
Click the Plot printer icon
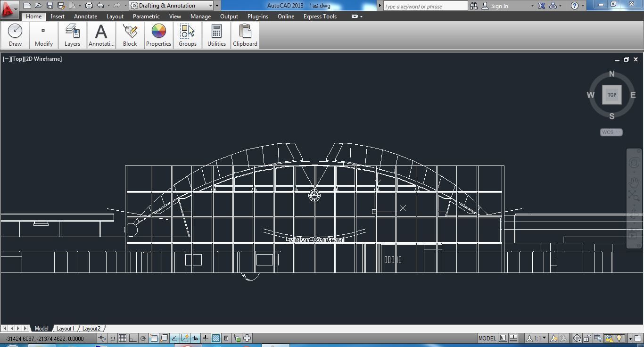click(89, 6)
